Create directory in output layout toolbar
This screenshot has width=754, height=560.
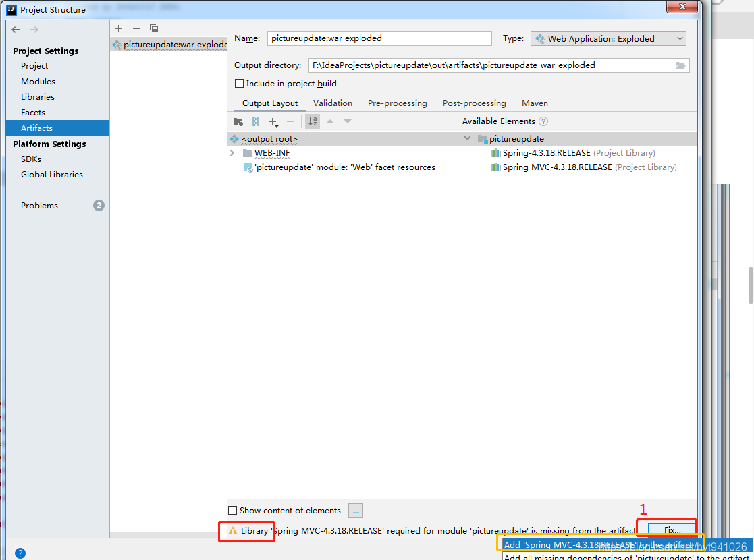(238, 121)
